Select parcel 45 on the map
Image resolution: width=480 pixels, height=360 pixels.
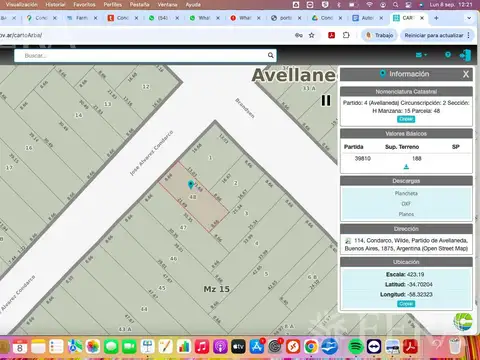(162, 288)
